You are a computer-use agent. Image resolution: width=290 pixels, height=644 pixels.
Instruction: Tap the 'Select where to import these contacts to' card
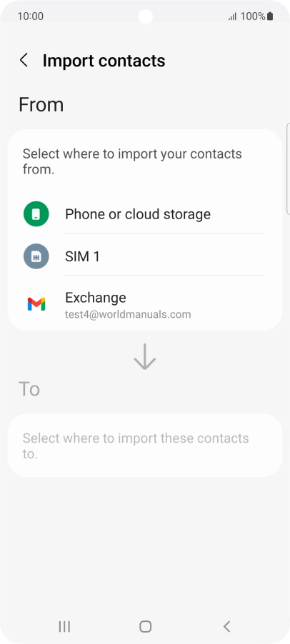point(144,446)
